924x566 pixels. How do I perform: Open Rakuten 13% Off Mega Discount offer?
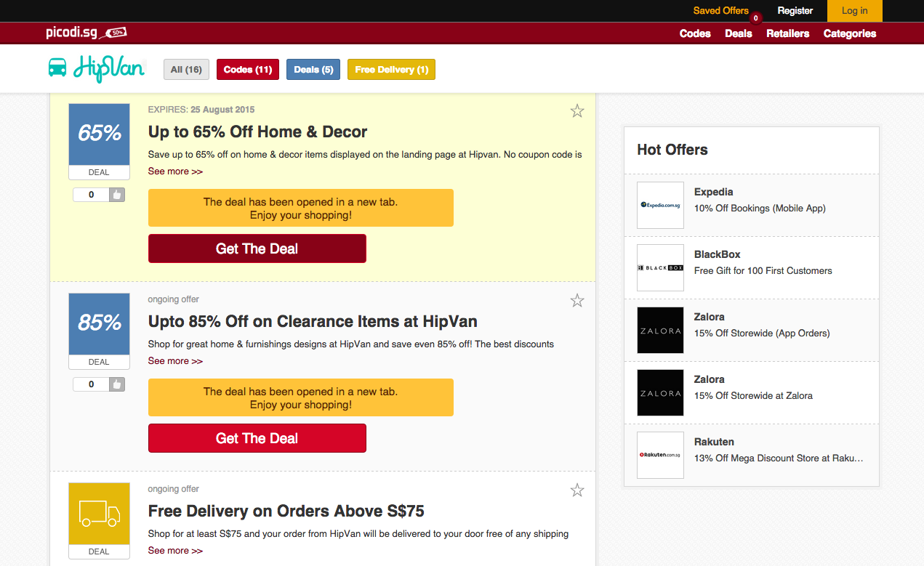point(779,458)
